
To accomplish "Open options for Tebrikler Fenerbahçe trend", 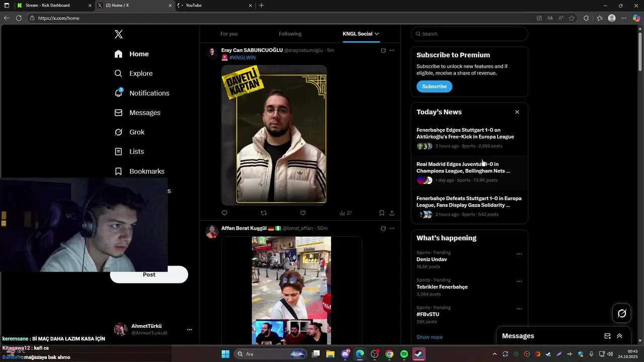I will coord(519,282).
